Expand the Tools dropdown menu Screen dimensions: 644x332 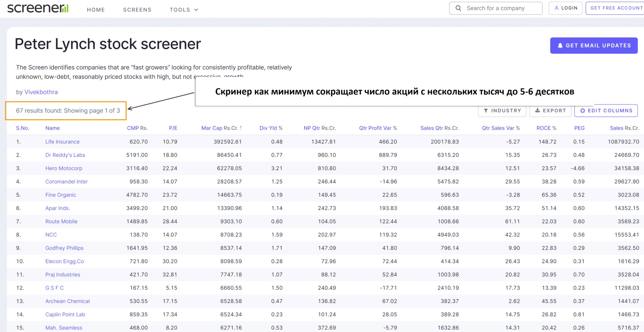point(184,9)
